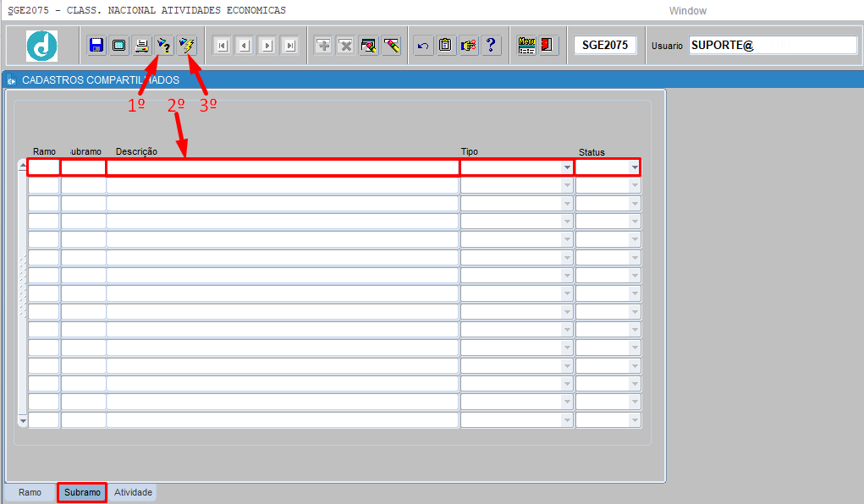
Task: Click the question mark help icon
Action: click(x=491, y=46)
